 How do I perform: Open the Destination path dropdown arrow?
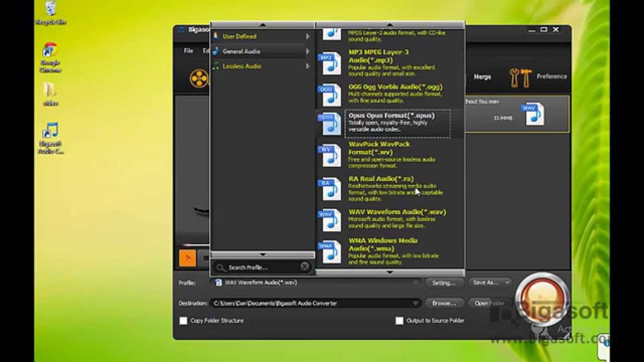[416, 303]
